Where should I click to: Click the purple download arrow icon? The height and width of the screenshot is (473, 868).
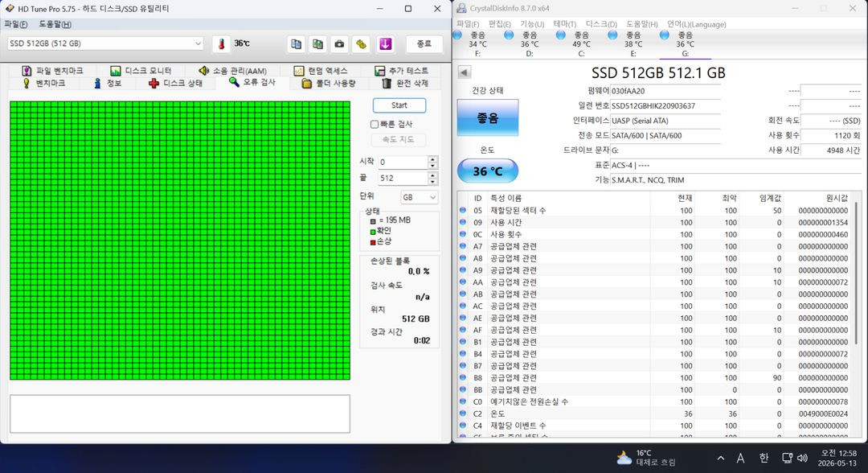tap(385, 43)
